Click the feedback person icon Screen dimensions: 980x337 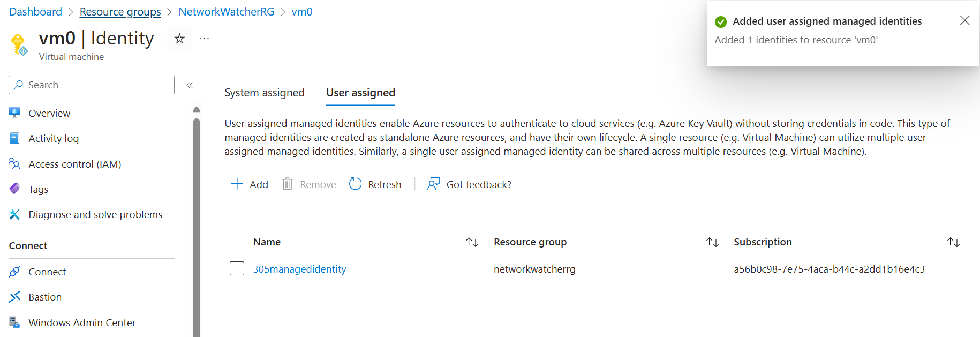[433, 184]
